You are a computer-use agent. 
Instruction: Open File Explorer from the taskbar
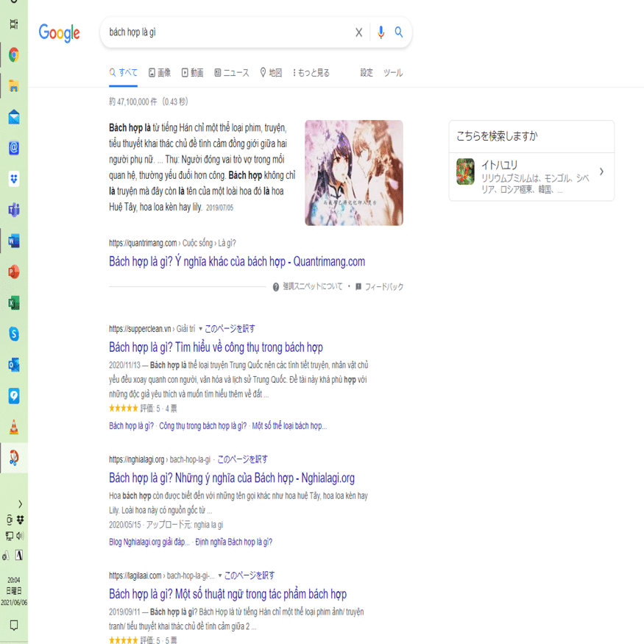(x=14, y=86)
